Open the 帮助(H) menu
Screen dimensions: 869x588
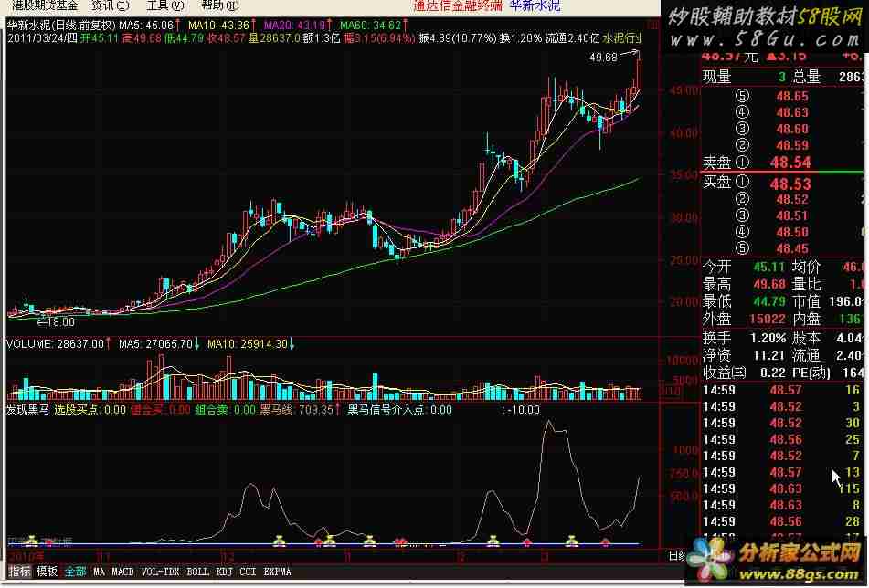(x=220, y=5)
